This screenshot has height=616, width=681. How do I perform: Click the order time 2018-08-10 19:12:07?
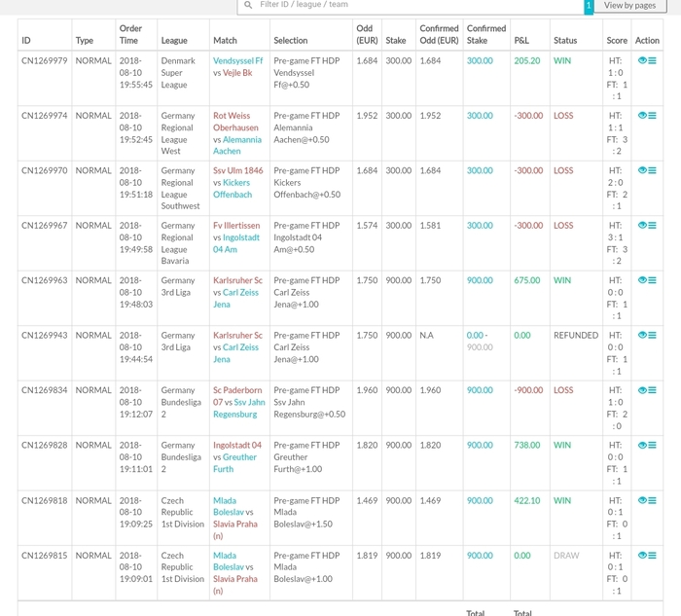tap(136, 402)
